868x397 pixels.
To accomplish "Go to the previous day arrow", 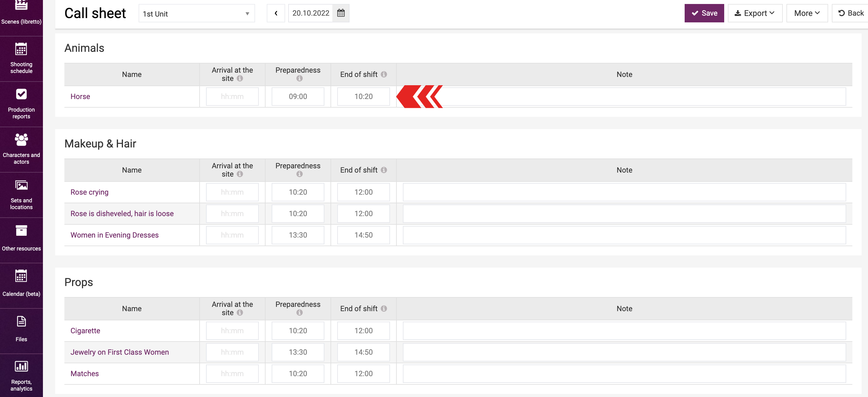I will tap(276, 13).
